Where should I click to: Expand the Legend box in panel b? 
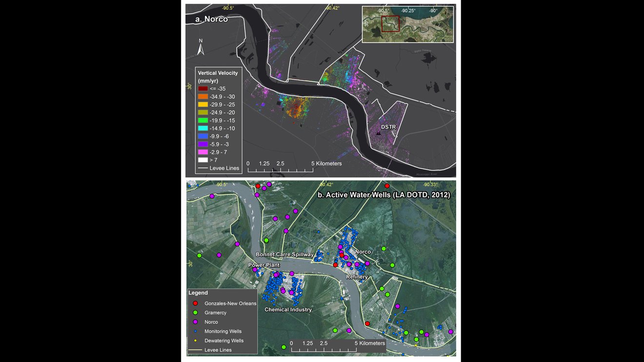pos(197,293)
